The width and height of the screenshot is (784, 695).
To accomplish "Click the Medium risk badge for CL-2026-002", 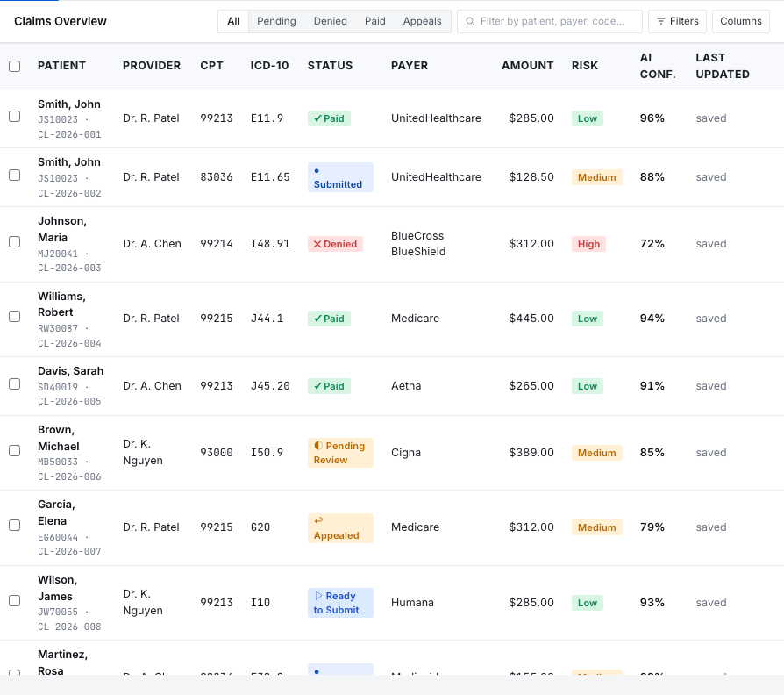I will point(597,177).
